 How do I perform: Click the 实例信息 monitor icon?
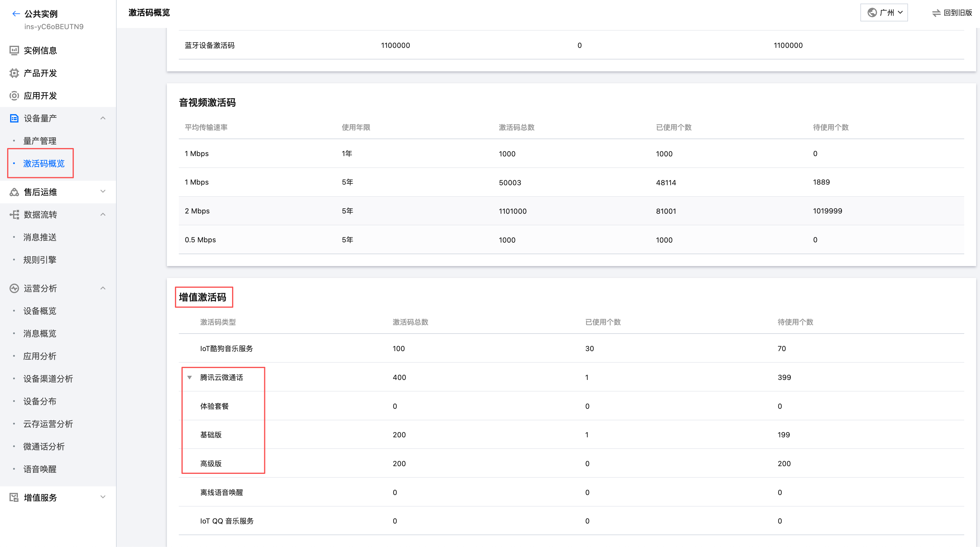pos(14,50)
